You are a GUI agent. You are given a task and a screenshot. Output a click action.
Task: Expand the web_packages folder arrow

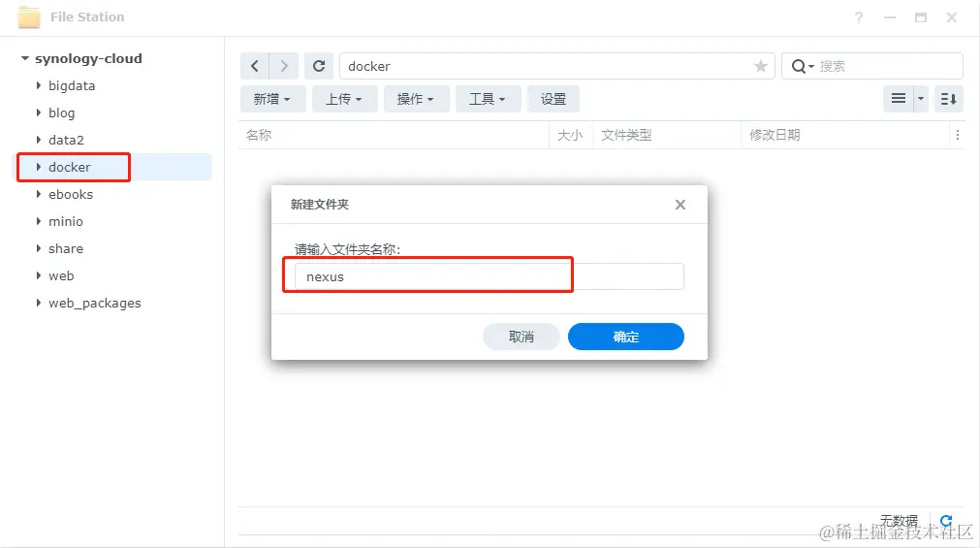(x=39, y=303)
